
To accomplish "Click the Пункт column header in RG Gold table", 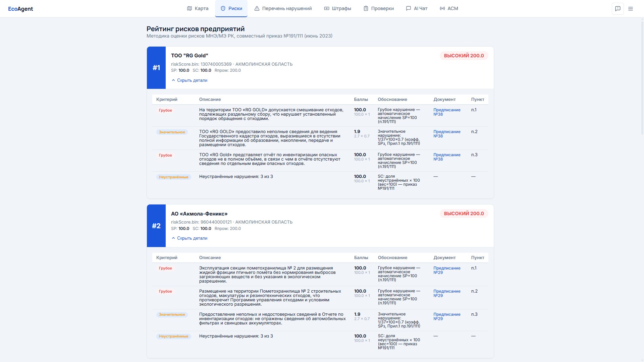I will [x=478, y=100].
